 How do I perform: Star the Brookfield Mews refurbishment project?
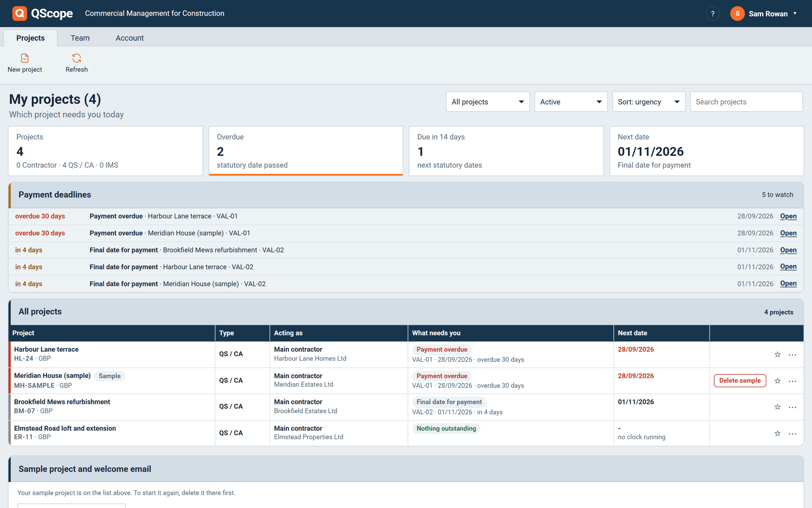pos(777,407)
